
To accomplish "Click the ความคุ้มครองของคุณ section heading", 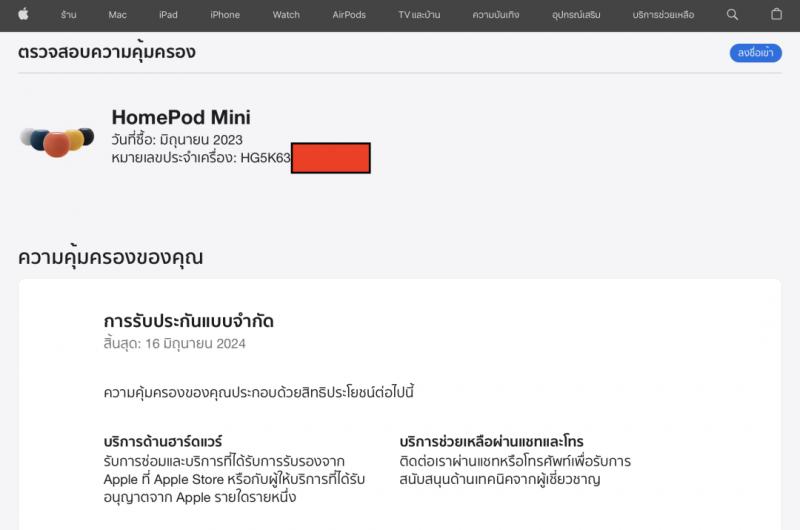I will pos(110,257).
